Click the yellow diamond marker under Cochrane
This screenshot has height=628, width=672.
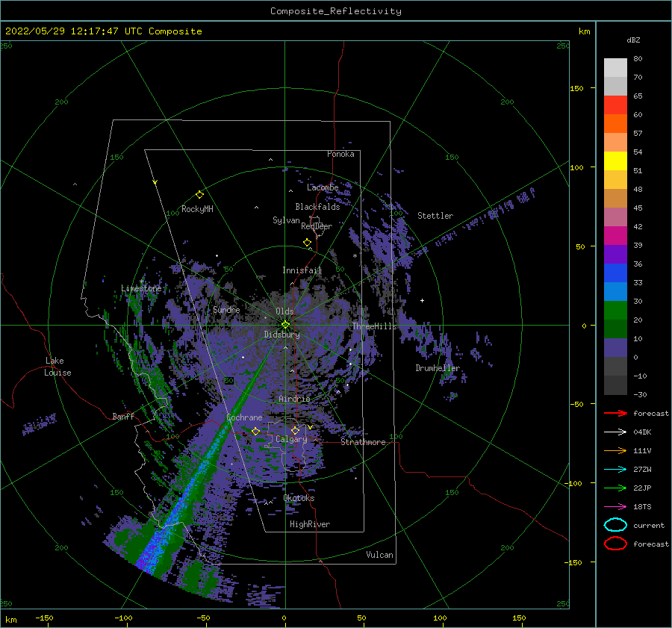click(255, 431)
